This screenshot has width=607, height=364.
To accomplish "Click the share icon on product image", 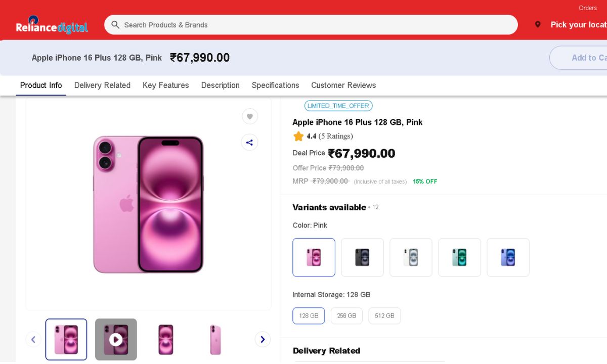I will pos(249,143).
